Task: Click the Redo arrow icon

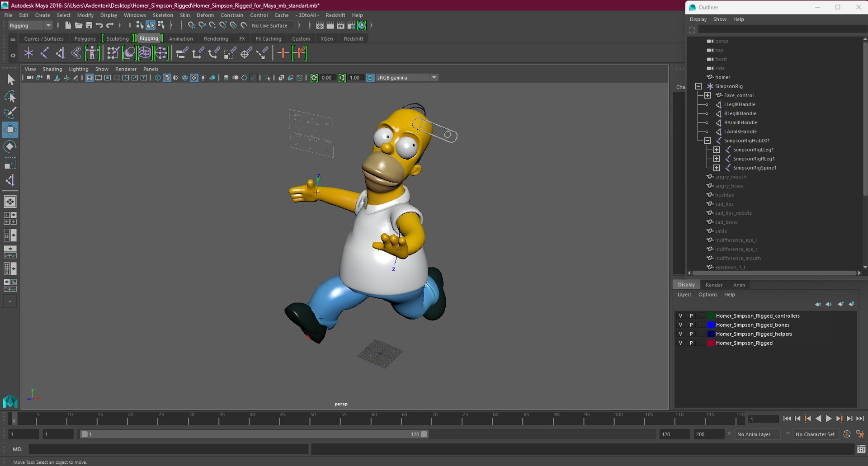Action: click(110, 25)
